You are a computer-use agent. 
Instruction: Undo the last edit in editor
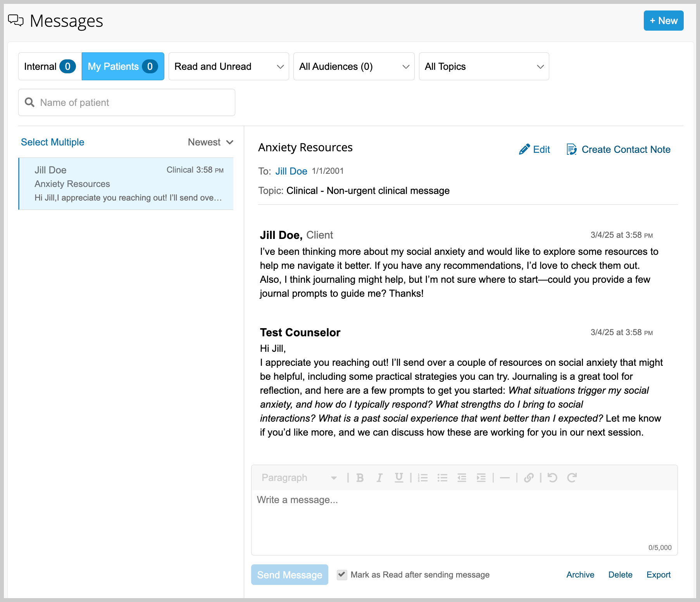553,477
